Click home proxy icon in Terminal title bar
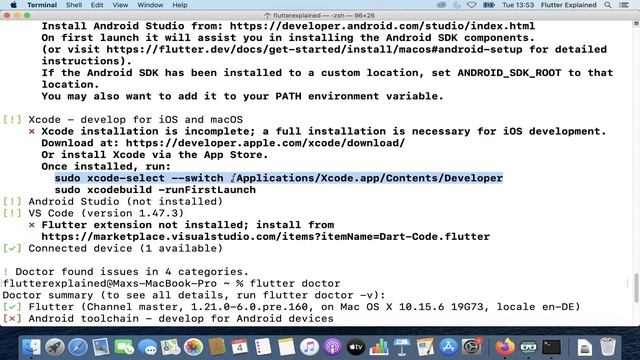The width and height of the screenshot is (640, 360). [x=267, y=16]
